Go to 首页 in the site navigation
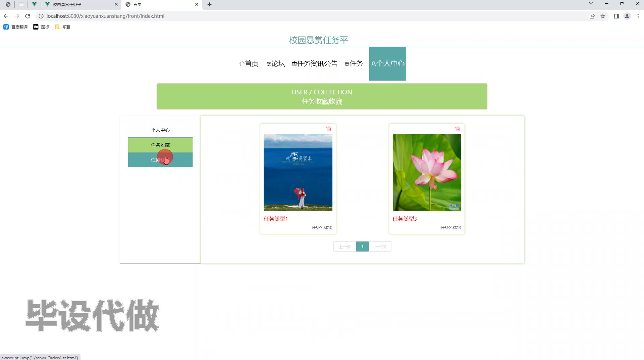The height and width of the screenshot is (360, 644). click(x=249, y=64)
